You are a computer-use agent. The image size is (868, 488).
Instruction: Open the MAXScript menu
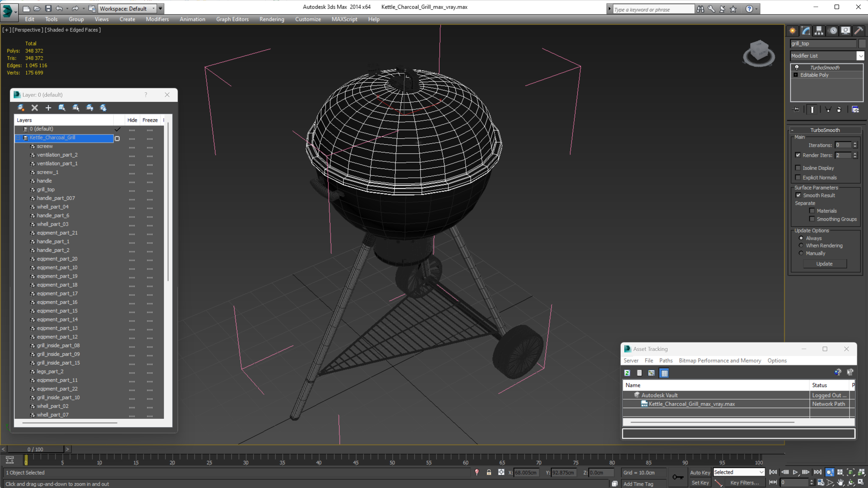pos(344,19)
